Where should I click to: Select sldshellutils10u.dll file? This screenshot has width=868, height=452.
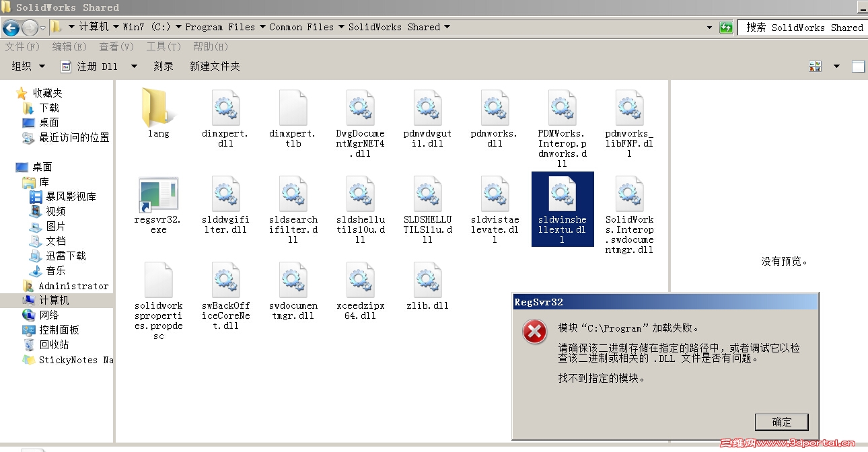(361, 209)
